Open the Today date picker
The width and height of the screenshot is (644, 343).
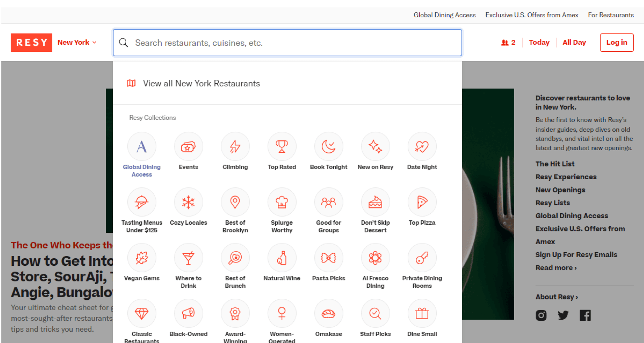tap(539, 43)
